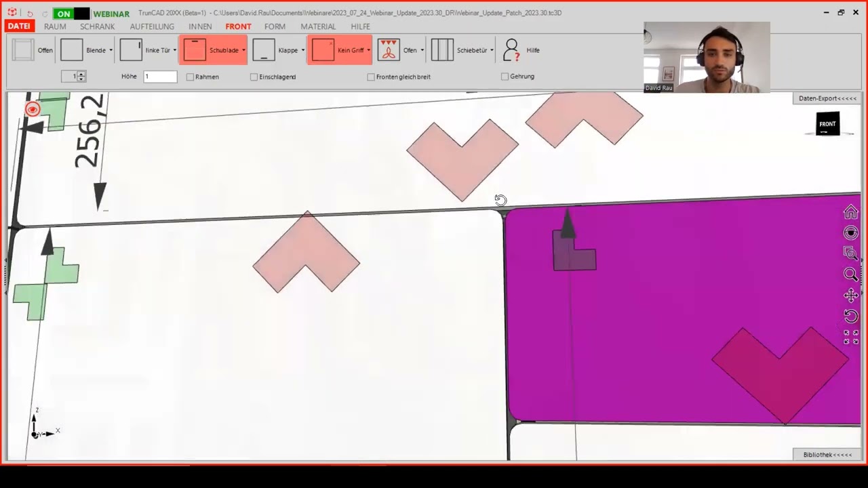Click the redo arrow in title bar

(45, 14)
